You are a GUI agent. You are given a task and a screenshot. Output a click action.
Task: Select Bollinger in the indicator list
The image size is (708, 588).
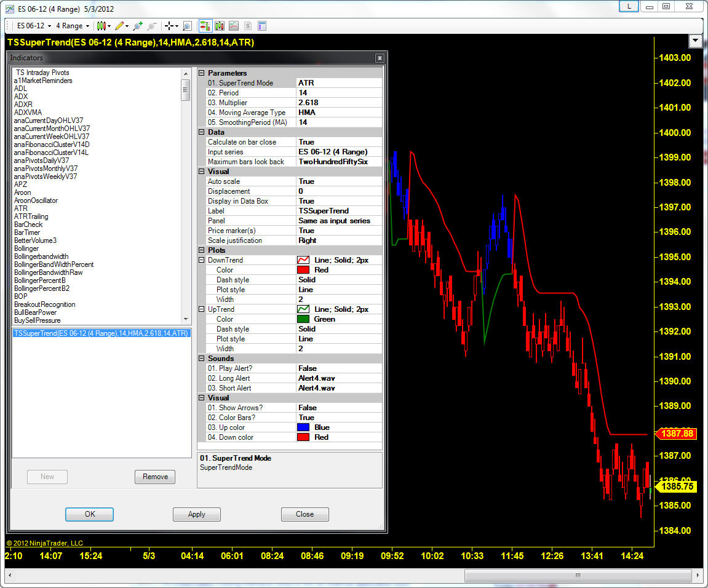pos(26,248)
